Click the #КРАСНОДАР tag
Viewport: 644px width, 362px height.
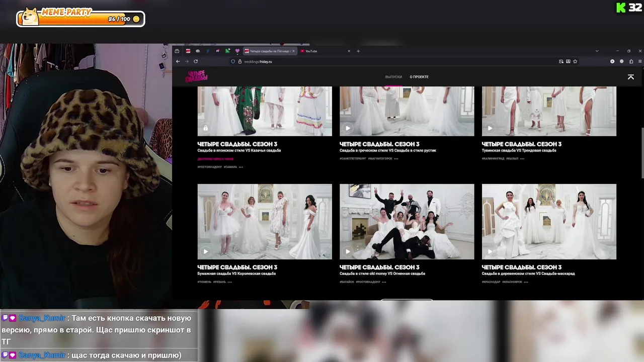[x=491, y=282]
